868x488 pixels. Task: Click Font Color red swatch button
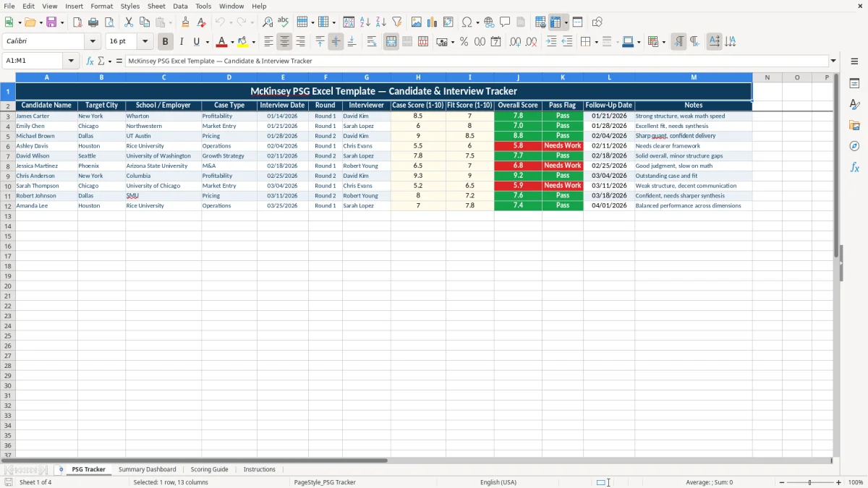point(222,42)
